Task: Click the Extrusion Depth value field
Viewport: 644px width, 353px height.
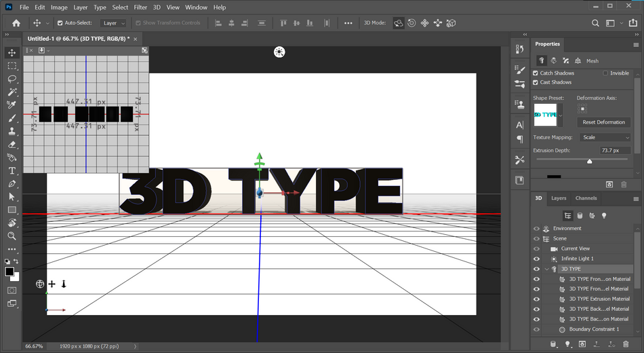Action: (x=615, y=151)
